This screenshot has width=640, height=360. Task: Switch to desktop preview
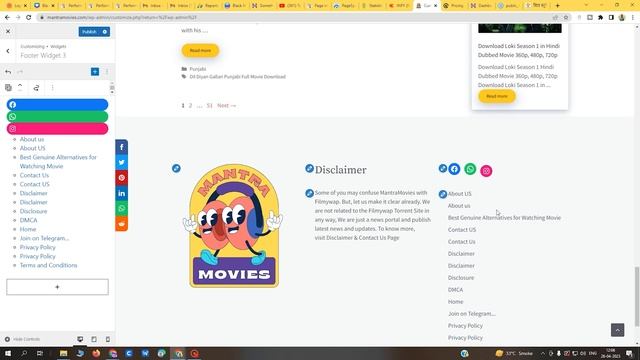(80, 339)
